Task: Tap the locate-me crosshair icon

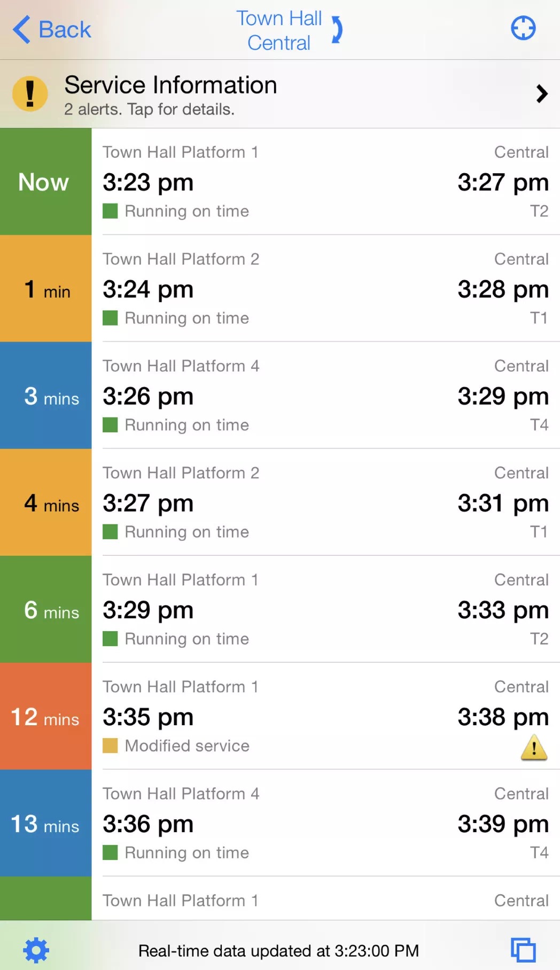Action: pos(523,28)
